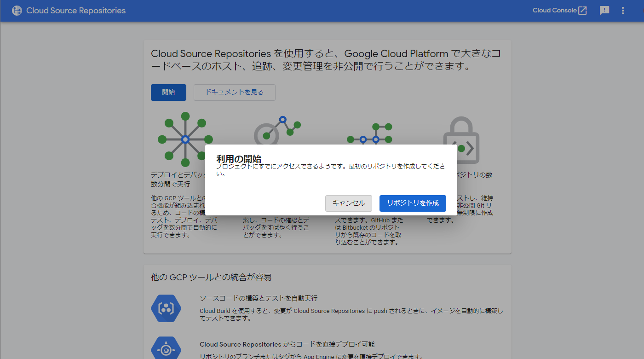This screenshot has height=359, width=644.
Task: Click the App Engine hexagon icon
Action: coord(166,348)
